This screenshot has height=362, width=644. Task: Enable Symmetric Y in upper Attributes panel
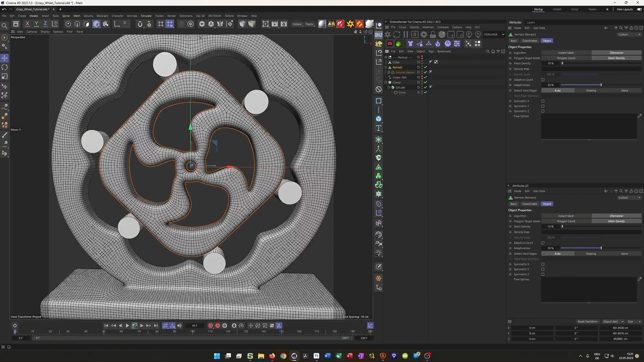[543, 106]
